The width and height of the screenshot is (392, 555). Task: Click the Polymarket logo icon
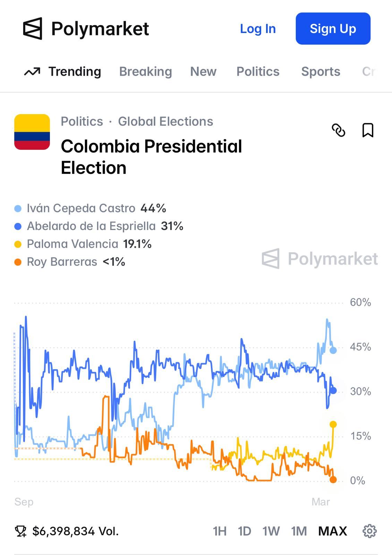(33, 29)
